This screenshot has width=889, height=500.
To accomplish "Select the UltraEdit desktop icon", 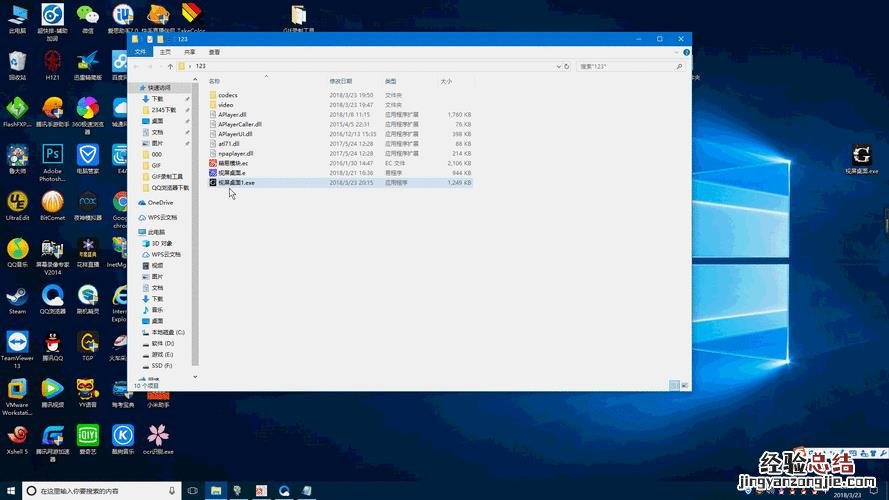I will (17, 202).
